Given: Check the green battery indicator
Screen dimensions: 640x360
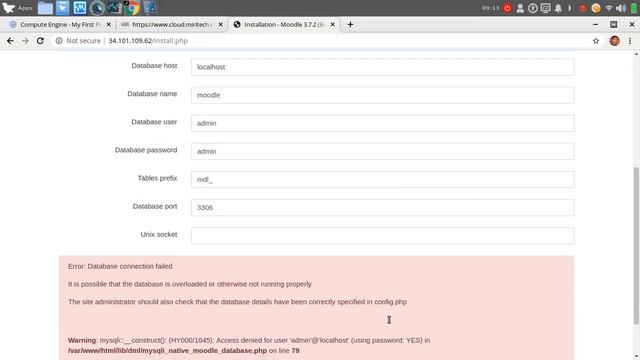Looking at the screenshot, I should click(634, 8).
